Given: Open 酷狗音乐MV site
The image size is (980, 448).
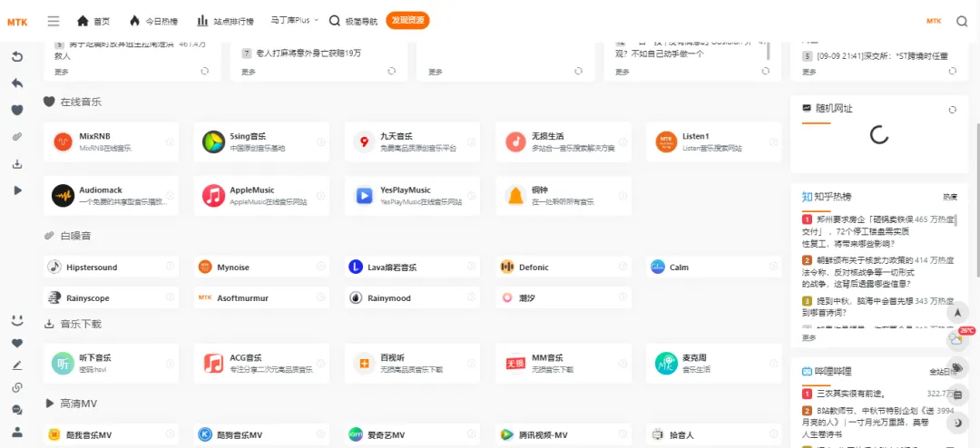Looking at the screenshot, I should (x=261, y=434).
